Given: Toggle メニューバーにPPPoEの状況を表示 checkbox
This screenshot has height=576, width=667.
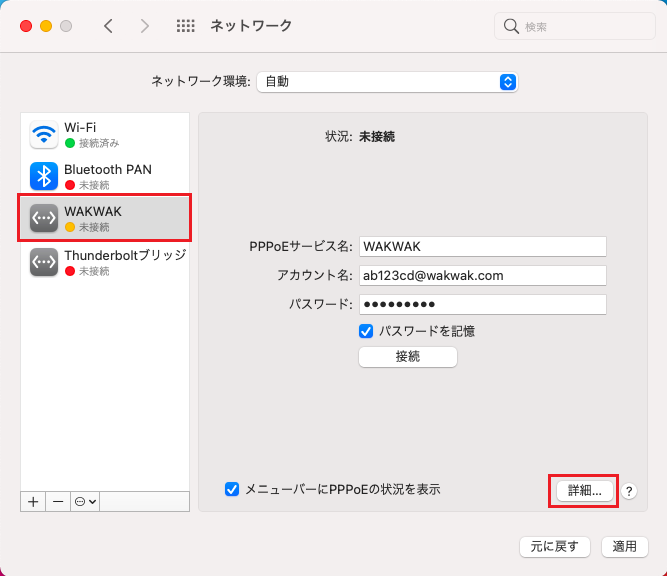Looking at the screenshot, I should point(232,489).
